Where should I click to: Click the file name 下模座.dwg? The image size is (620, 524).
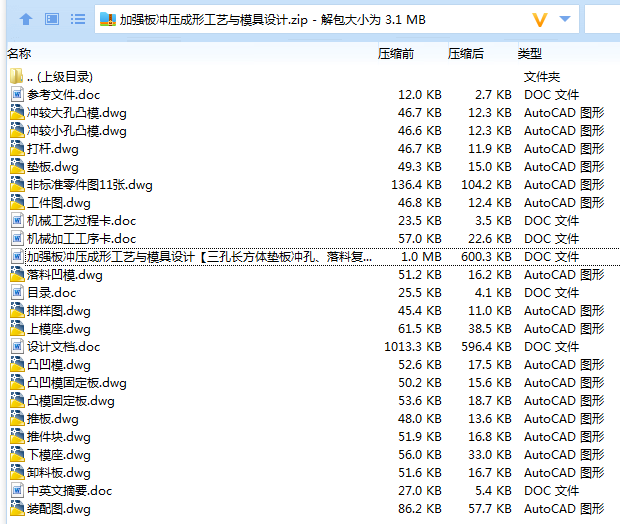click(59, 455)
